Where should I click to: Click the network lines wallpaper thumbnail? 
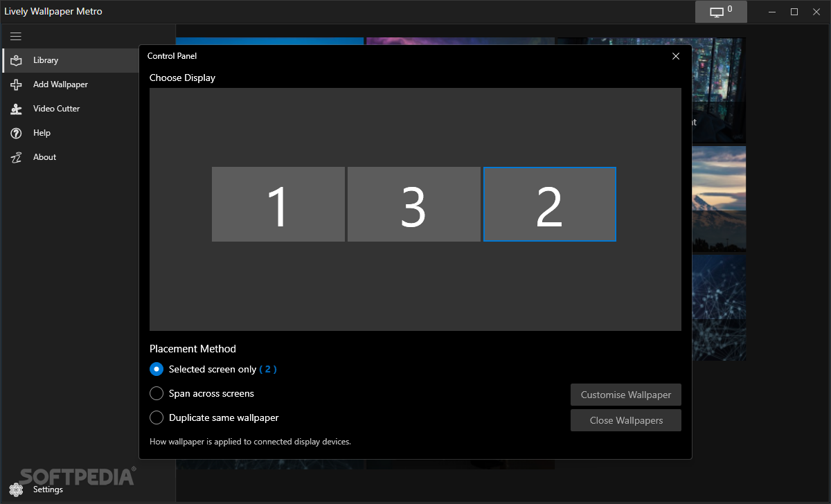[x=719, y=307]
